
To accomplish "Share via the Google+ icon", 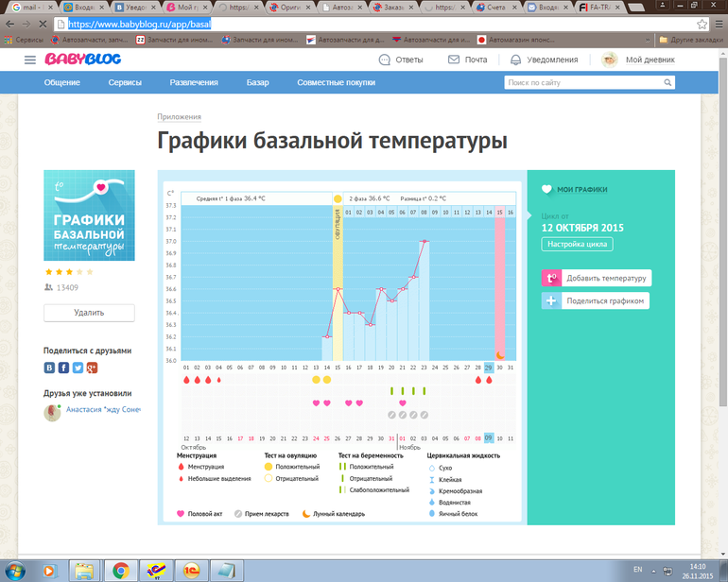I will [x=92, y=368].
